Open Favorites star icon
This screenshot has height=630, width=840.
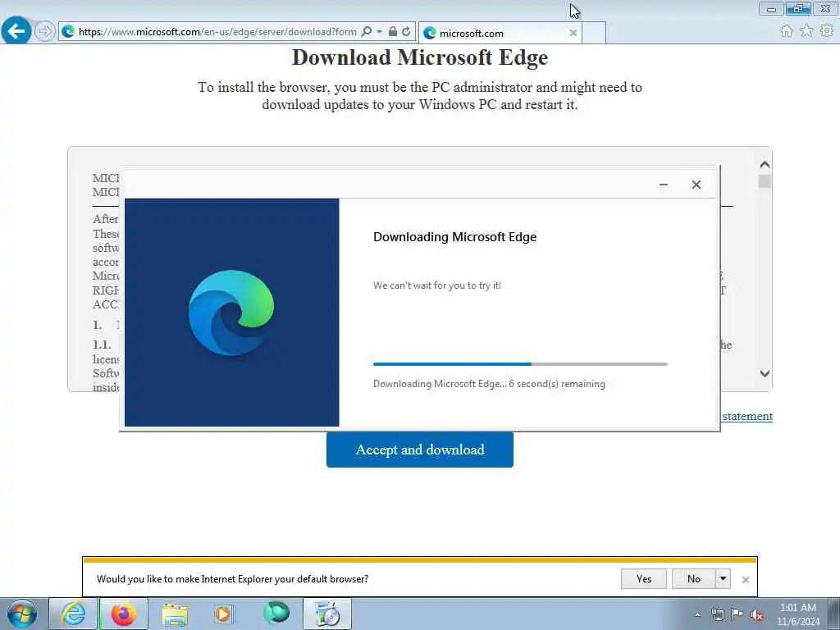806,32
